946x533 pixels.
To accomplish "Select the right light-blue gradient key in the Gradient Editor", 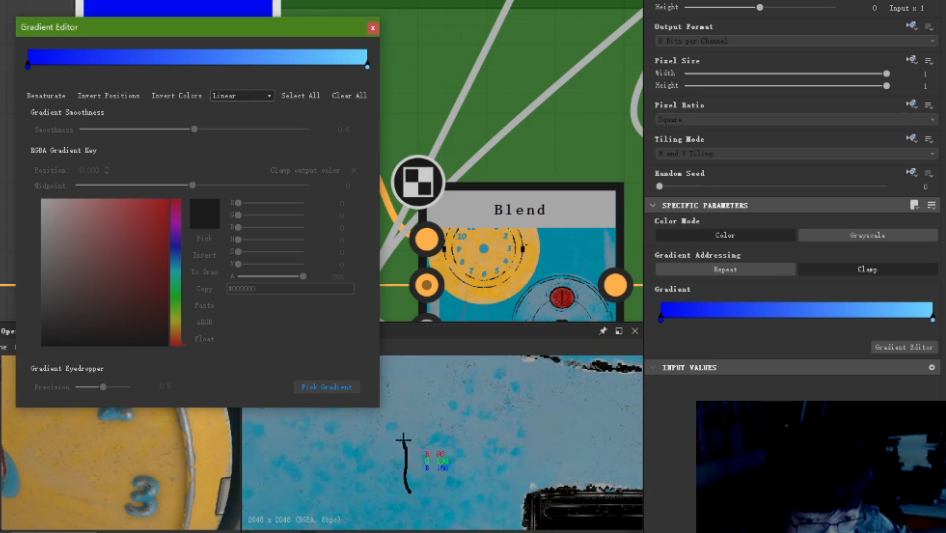I will pos(367,66).
